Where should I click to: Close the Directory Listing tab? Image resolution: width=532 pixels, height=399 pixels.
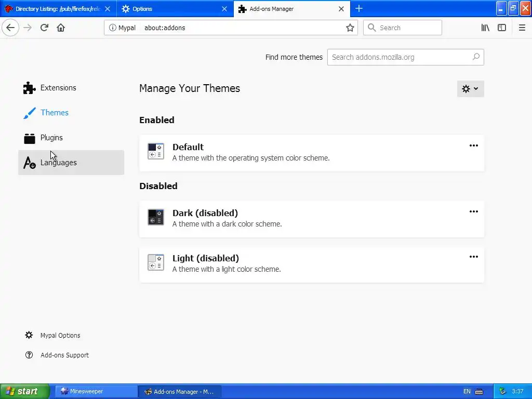coord(108,9)
